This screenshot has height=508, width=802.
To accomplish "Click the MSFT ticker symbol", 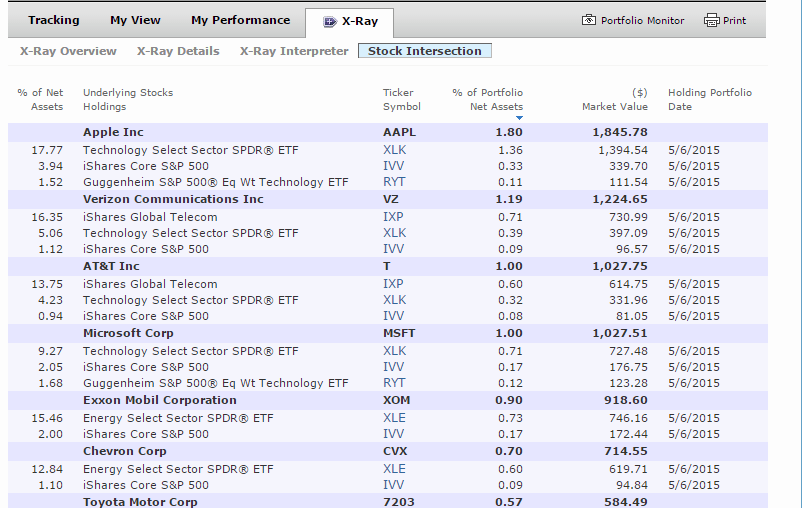I will coord(399,333).
